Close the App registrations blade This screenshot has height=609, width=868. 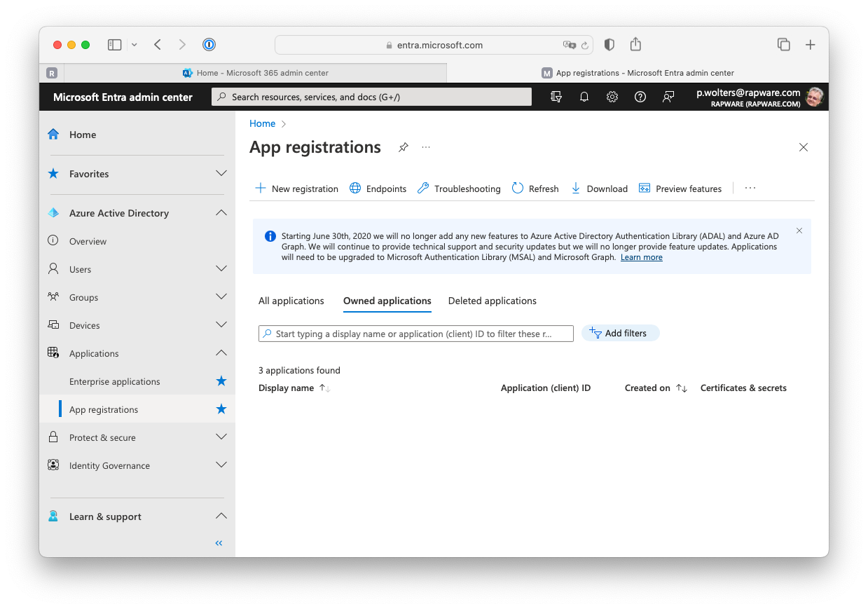(804, 147)
